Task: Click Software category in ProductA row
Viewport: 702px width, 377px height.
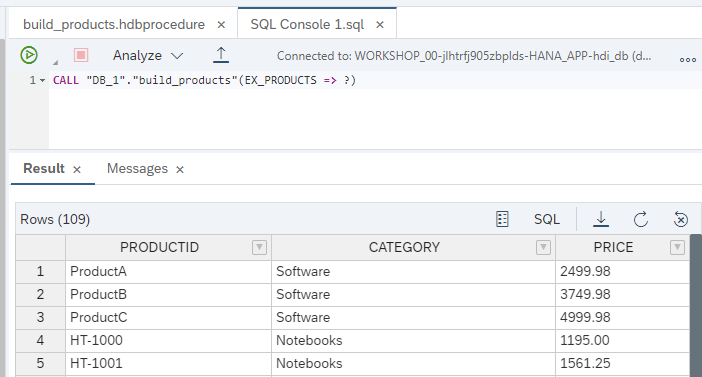Action: point(413,271)
